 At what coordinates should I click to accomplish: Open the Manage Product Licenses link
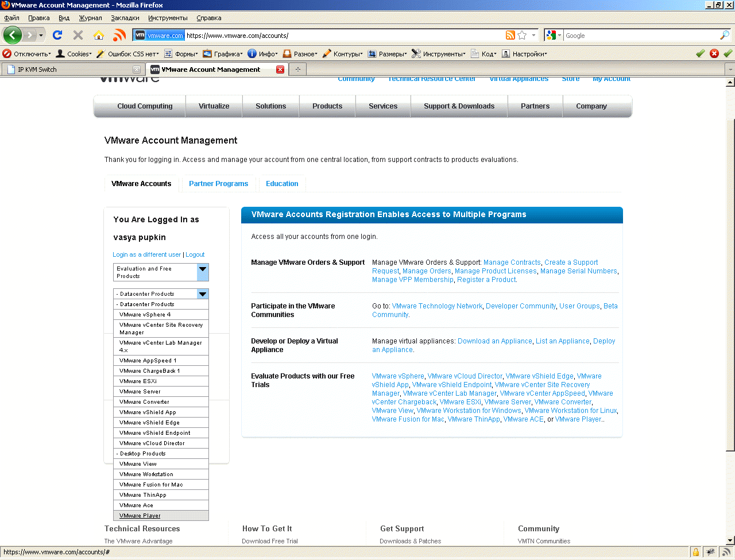(x=496, y=271)
